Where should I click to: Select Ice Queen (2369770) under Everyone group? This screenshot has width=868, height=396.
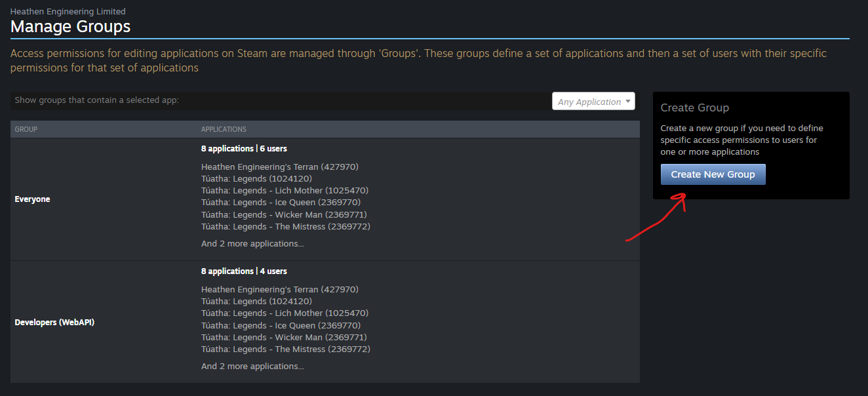pos(281,203)
